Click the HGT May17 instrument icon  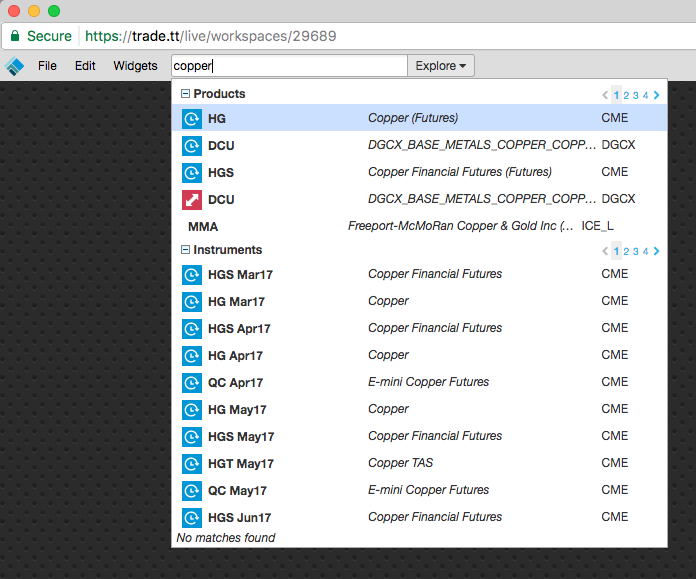click(x=192, y=464)
